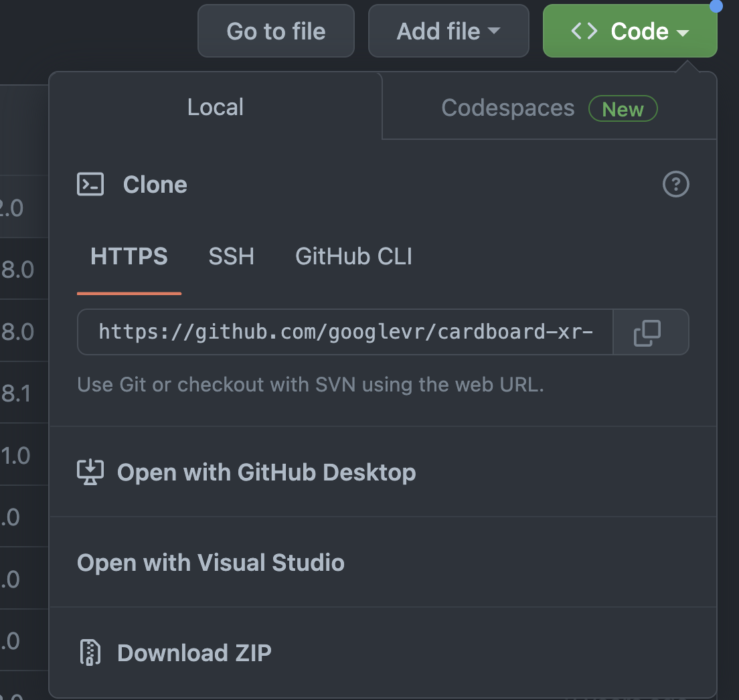Image resolution: width=739 pixels, height=700 pixels.
Task: Select the repository clone URL text field
Action: (x=345, y=332)
